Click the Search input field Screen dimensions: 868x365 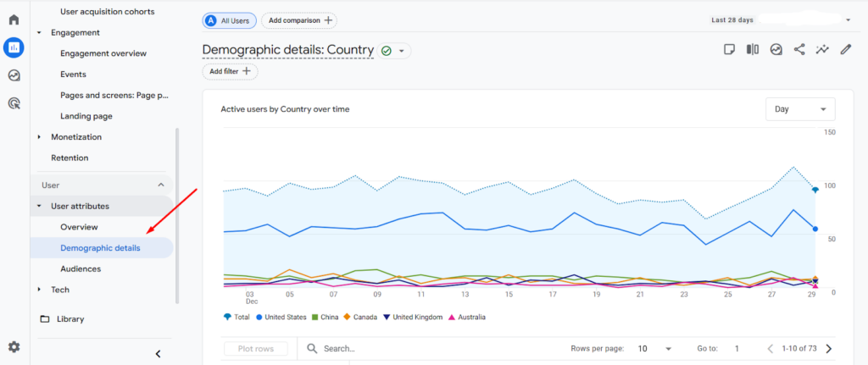pyautogui.click(x=424, y=348)
